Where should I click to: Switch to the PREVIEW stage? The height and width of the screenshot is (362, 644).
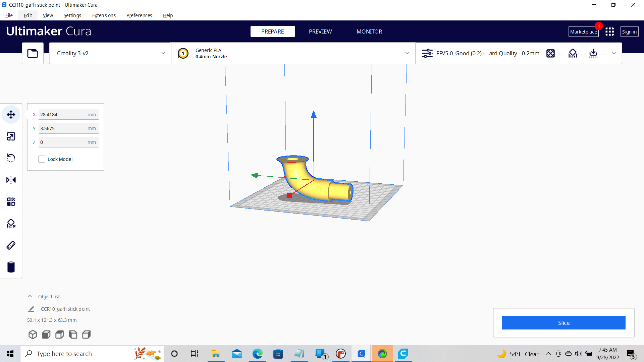pos(320,32)
